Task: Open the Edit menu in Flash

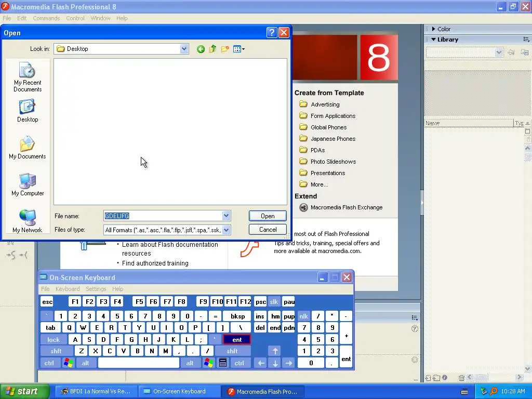Action: (22, 18)
